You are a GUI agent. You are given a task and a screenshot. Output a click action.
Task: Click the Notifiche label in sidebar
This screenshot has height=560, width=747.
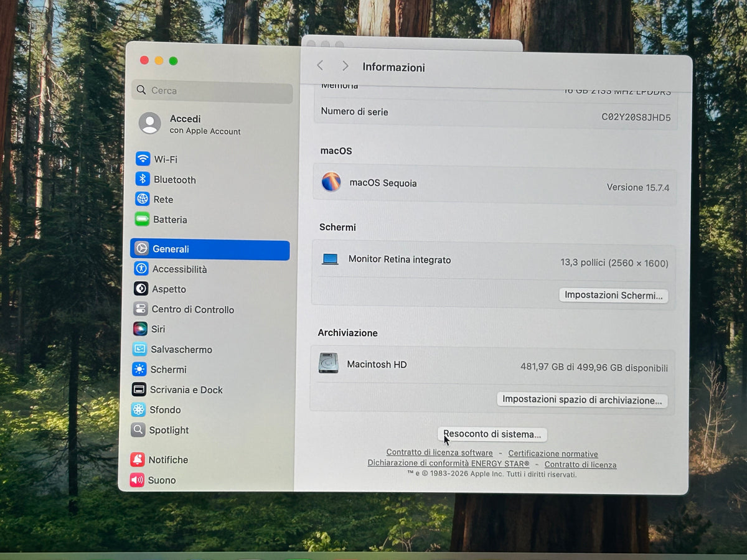pyautogui.click(x=168, y=460)
